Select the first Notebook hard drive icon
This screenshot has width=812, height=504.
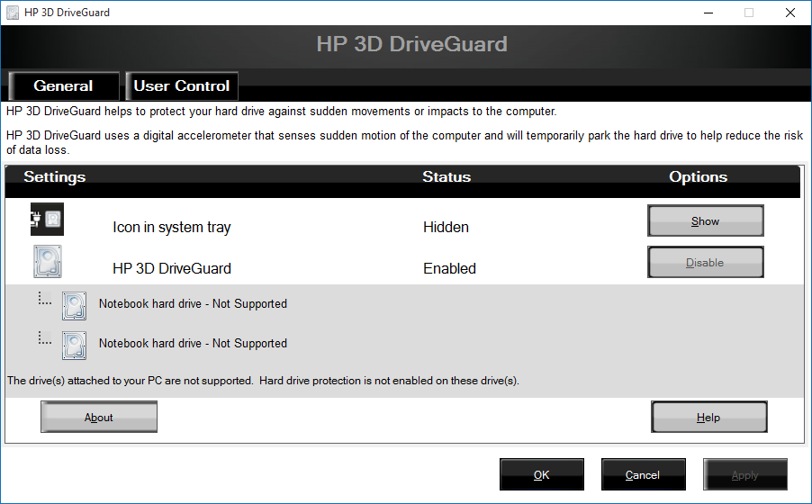(75, 306)
